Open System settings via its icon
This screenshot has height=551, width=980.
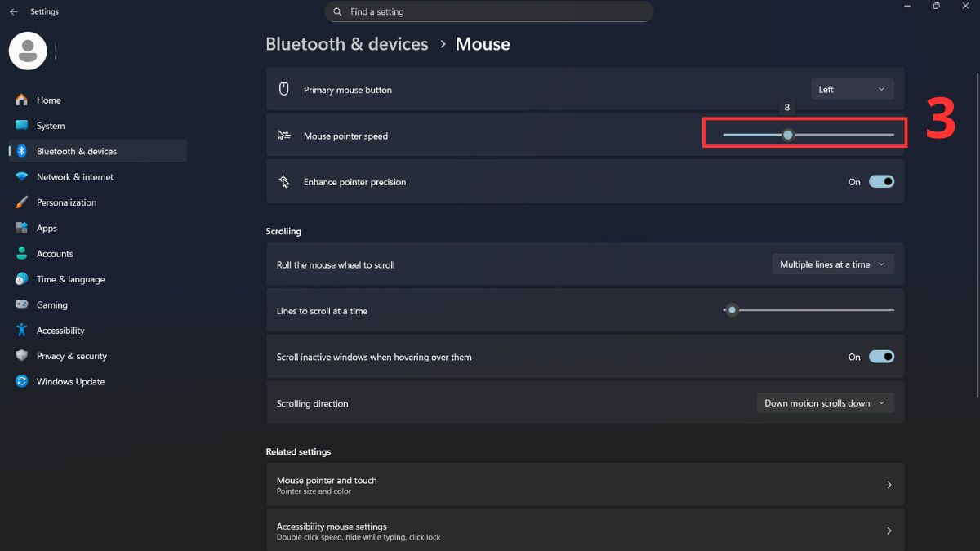pyautogui.click(x=21, y=126)
